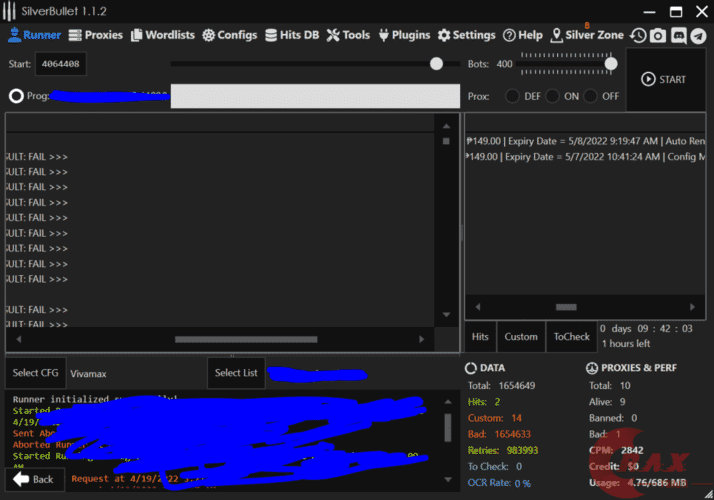
Task: Click the START button
Action: point(666,79)
